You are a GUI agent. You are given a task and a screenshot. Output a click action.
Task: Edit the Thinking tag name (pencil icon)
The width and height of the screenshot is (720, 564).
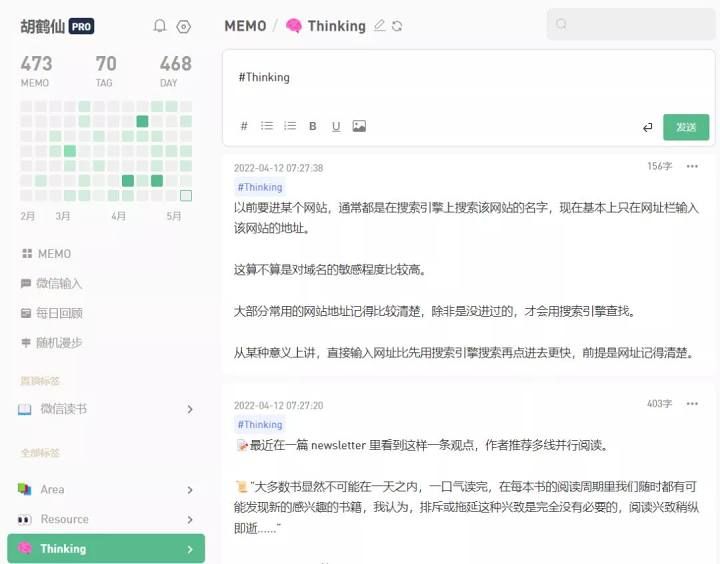tap(379, 25)
